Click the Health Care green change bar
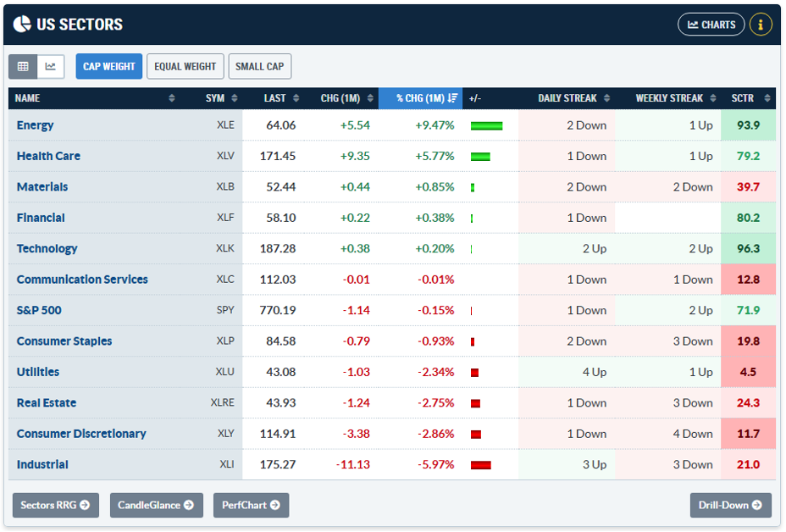The image size is (786, 532). coord(481,157)
